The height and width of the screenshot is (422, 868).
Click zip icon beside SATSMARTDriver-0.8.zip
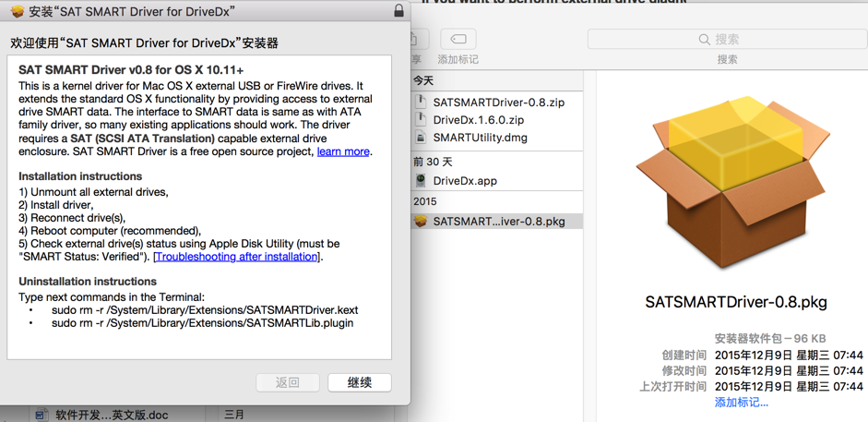pos(422,102)
